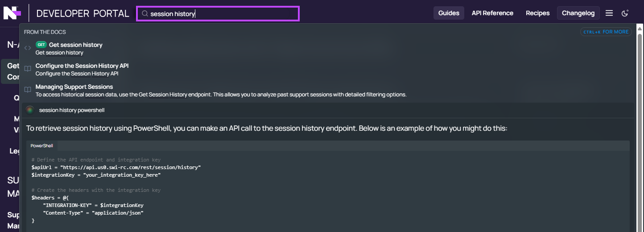This screenshot has height=232, width=644.
Task: Click inside the session history search field
Action: point(218,13)
